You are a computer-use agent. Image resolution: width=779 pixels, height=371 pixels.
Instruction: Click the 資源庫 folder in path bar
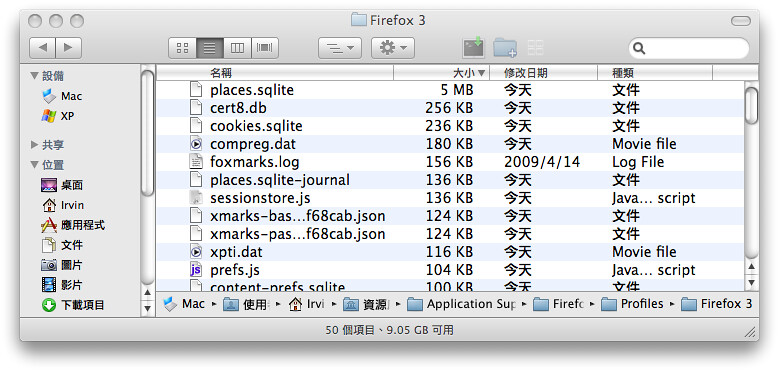tap(366, 303)
